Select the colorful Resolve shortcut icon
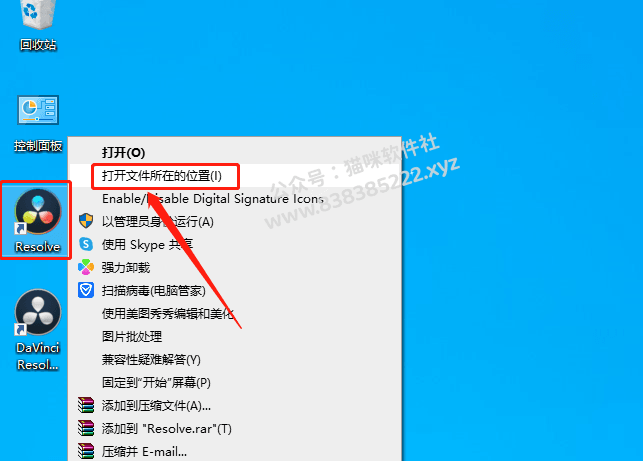The height and width of the screenshot is (461, 643). 38,220
